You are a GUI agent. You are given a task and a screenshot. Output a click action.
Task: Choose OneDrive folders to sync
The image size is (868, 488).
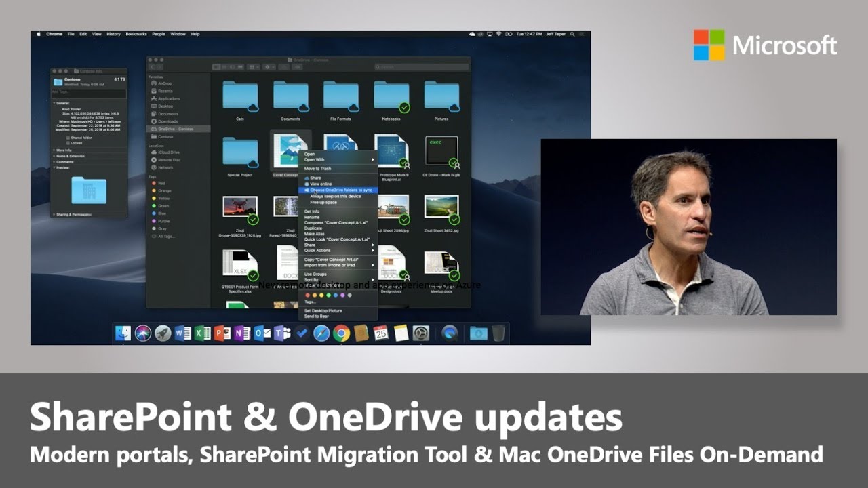[338, 190]
